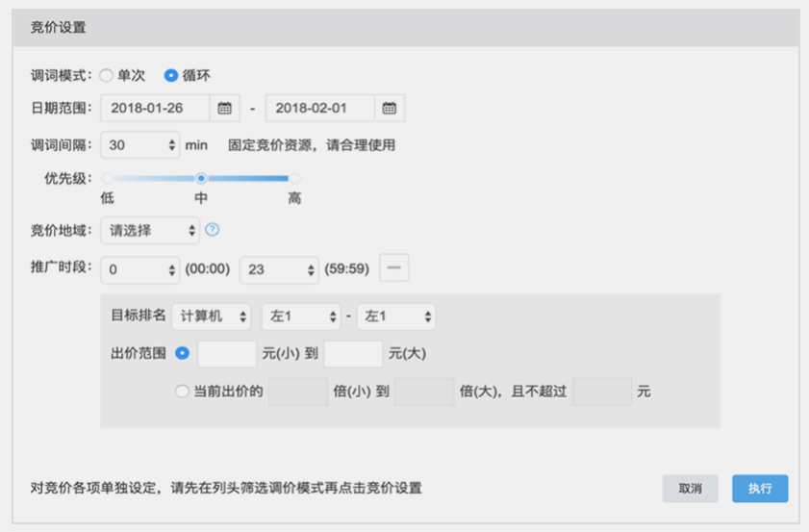
Task: Open the end hour dropdown showing 23
Action: [278, 269]
